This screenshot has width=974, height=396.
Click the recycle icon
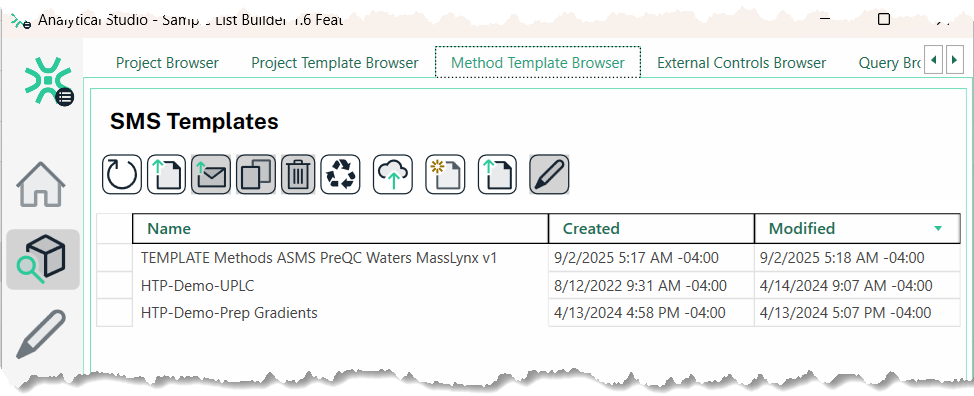tap(340, 174)
